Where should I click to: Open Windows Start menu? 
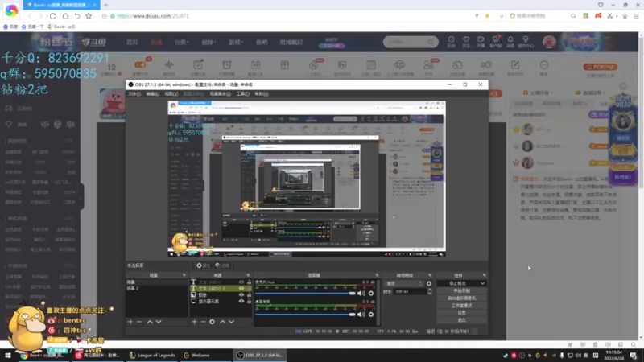click(x=8, y=356)
